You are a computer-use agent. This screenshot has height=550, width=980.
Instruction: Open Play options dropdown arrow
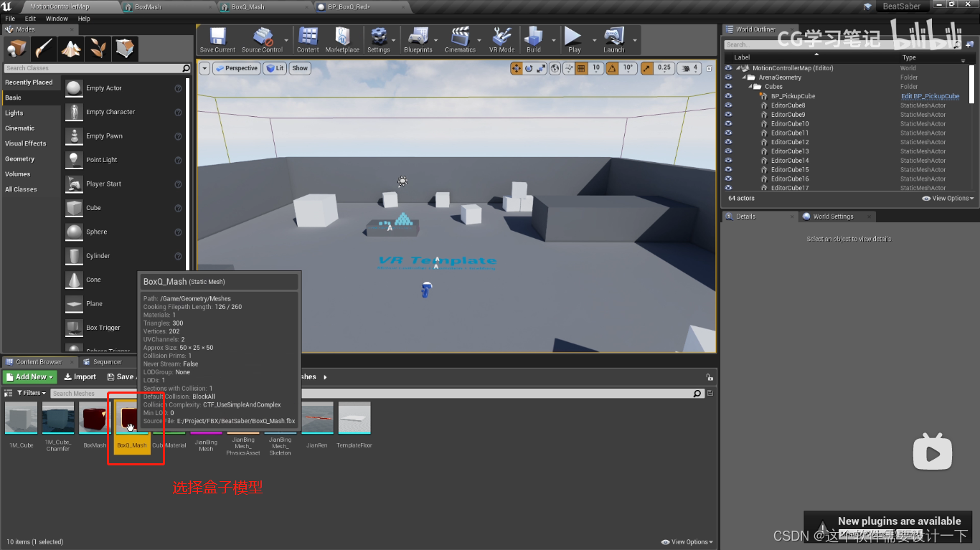[593, 40]
